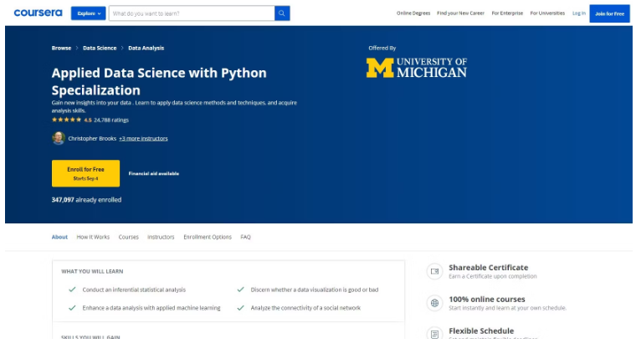The width and height of the screenshot is (641, 364).
Task: Switch to FAQ tab
Action: pyautogui.click(x=245, y=237)
